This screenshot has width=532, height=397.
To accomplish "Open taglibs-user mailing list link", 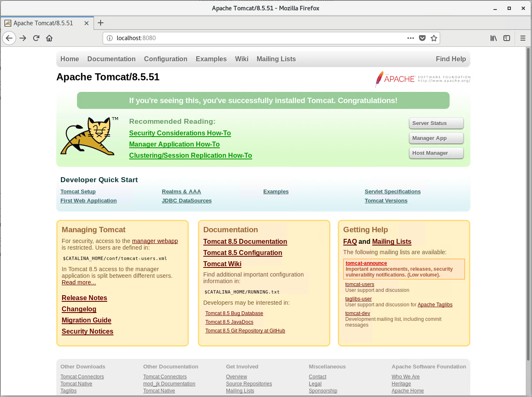I will 359,299.
